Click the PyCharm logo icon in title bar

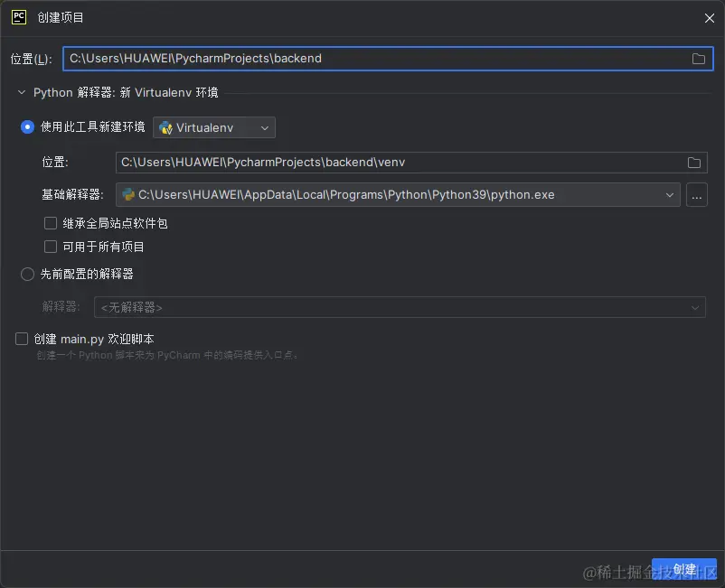coord(19,17)
